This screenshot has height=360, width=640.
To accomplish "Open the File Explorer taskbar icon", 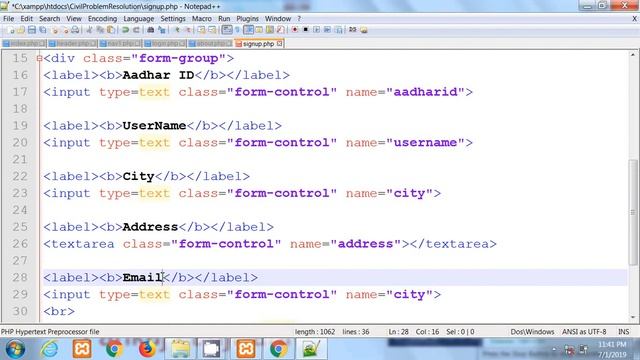I will (180, 349).
